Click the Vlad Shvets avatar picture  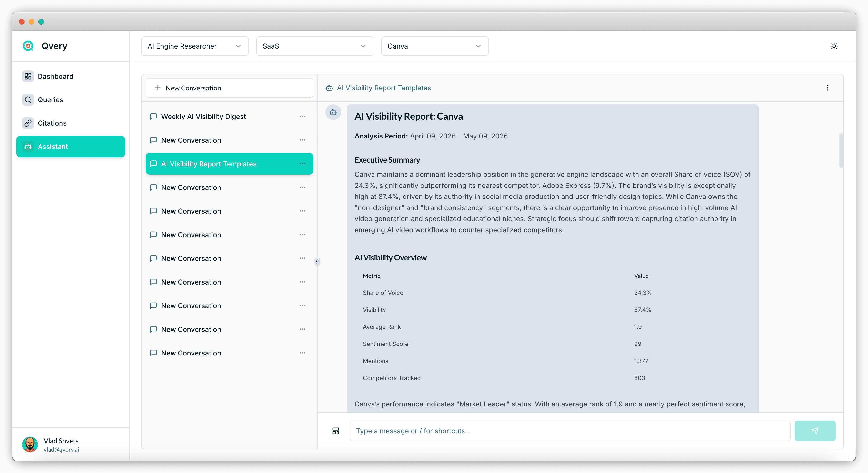[x=30, y=444]
